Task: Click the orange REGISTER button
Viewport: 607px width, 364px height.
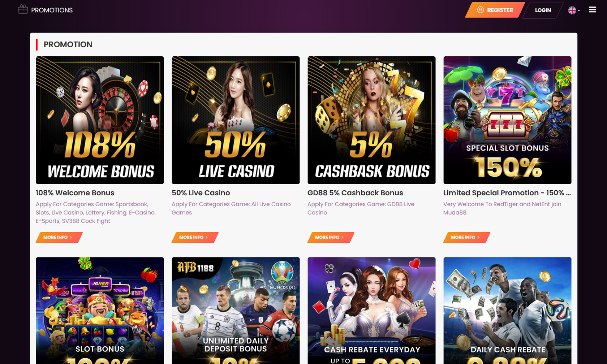Action: [495, 10]
